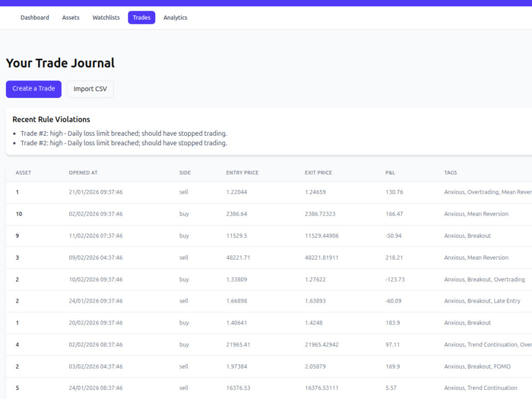The width and height of the screenshot is (532, 399).
Task: Select P&L value -123.73
Action: (x=395, y=280)
